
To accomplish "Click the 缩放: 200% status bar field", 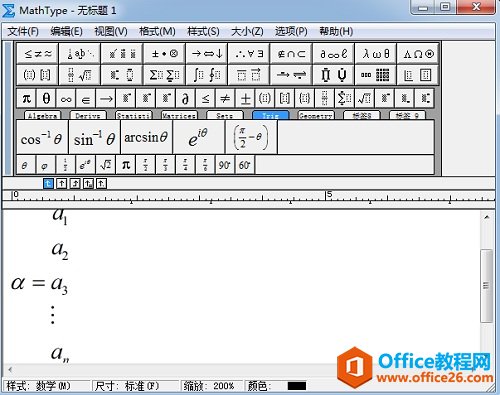I will (x=212, y=386).
